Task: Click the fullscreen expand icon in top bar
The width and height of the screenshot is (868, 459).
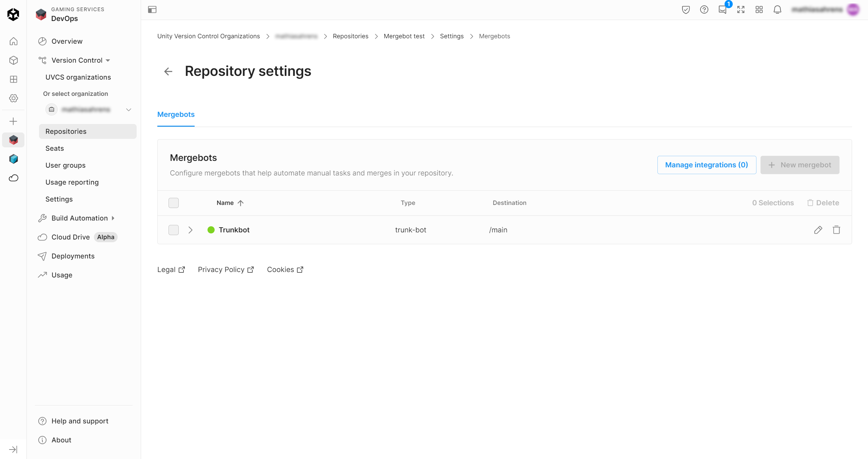Action: pos(741,9)
